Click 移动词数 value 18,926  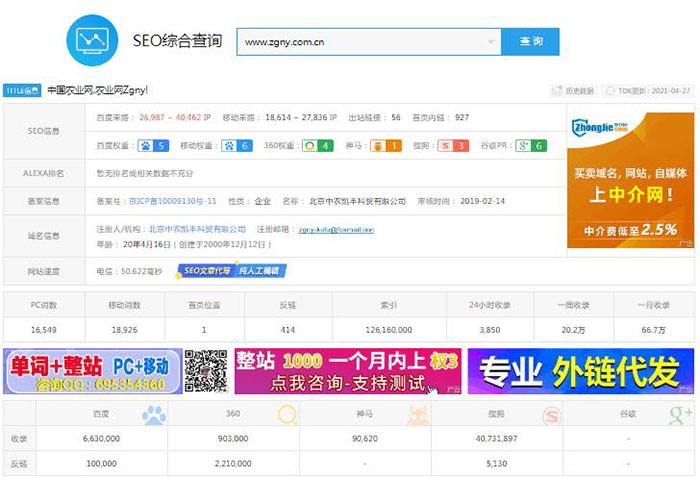pos(125,330)
